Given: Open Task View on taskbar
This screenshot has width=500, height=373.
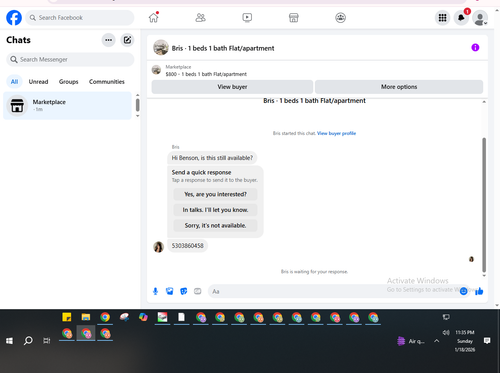Looking at the screenshot, I should pos(47,341).
